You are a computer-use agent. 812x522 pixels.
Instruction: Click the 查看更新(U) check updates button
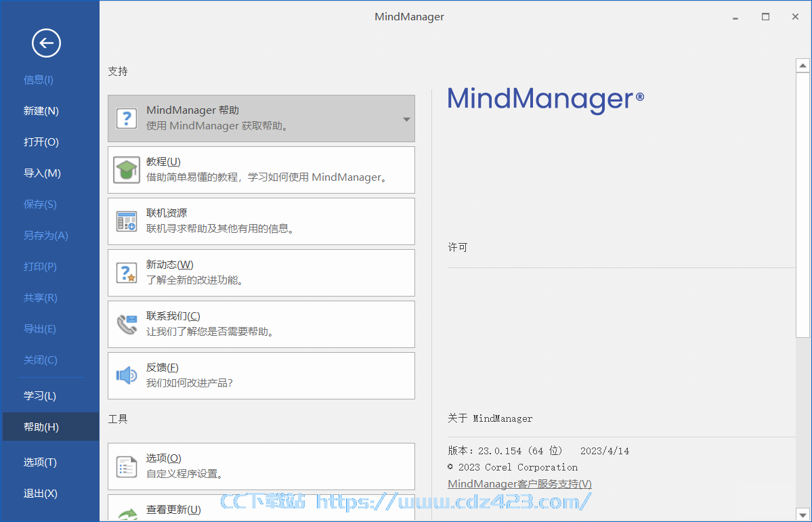[x=261, y=508]
